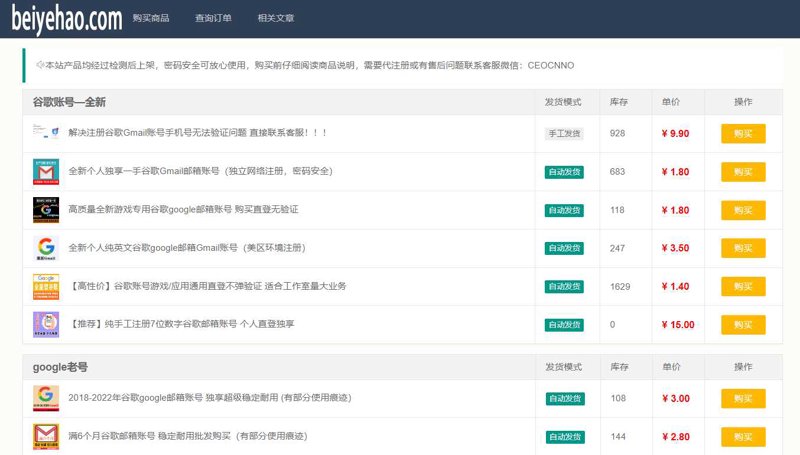Click the price ¥ 2.80
The height and width of the screenshot is (455, 800).
coord(676,437)
